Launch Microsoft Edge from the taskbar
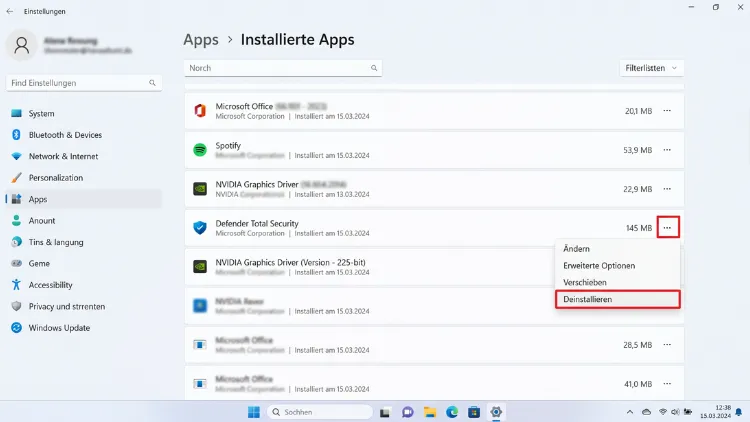This screenshot has width=750, height=422. 452,412
